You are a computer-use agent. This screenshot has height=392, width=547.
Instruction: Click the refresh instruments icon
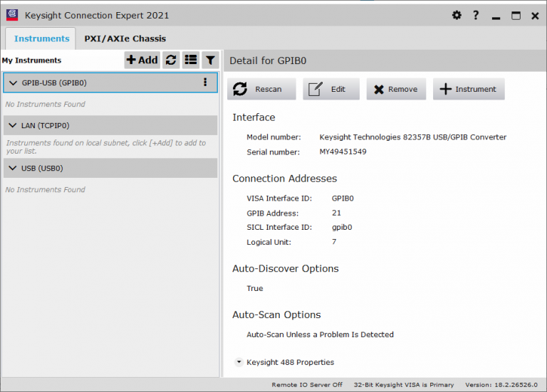tap(171, 60)
